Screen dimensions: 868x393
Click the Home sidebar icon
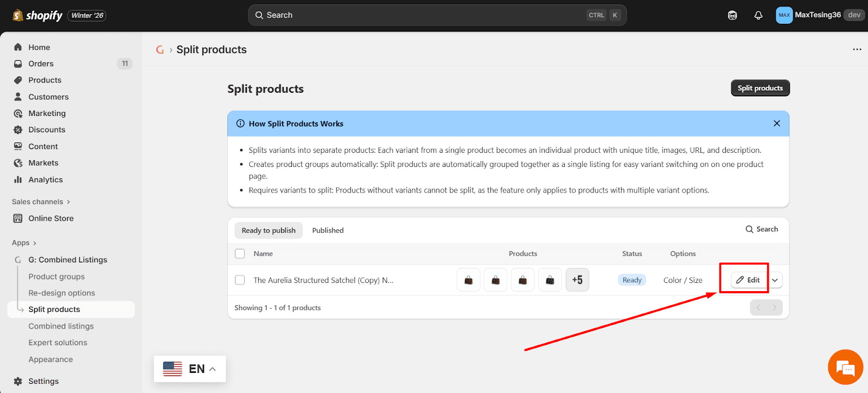(18, 47)
